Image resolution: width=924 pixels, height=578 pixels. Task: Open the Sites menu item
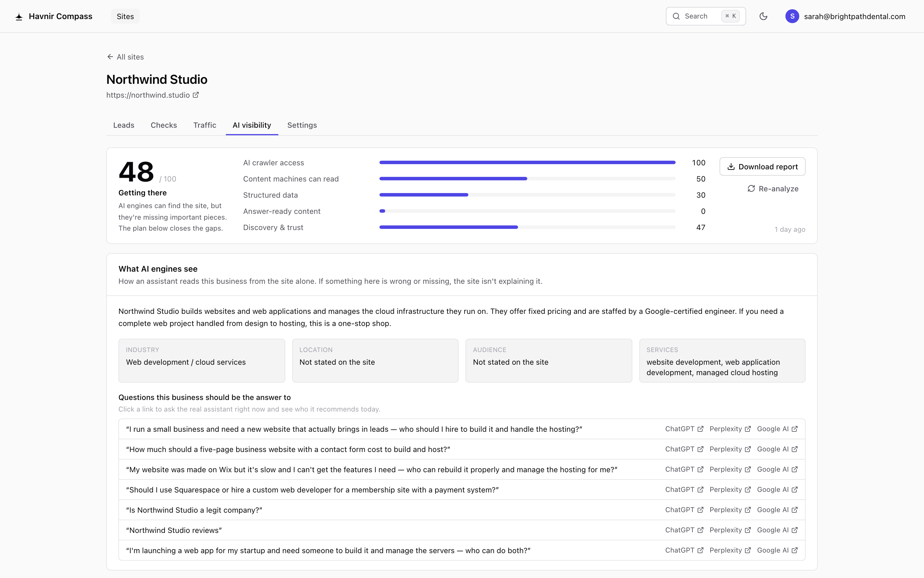[x=125, y=16]
